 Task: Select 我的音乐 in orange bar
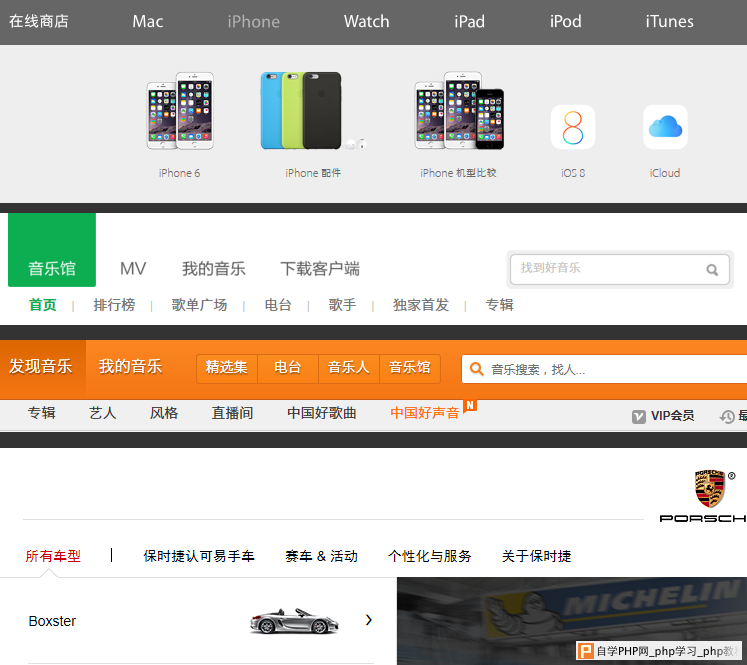click(x=130, y=367)
